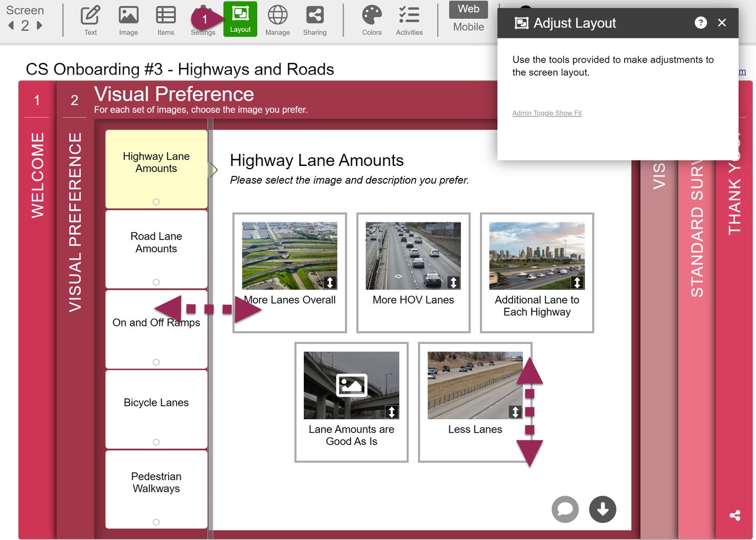Open the Activities panel
Viewport: 756px width, 540px height.
(x=409, y=20)
